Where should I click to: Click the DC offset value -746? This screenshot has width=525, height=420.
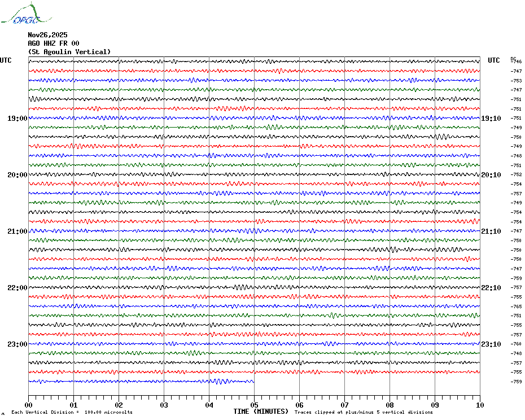(x=517, y=62)
